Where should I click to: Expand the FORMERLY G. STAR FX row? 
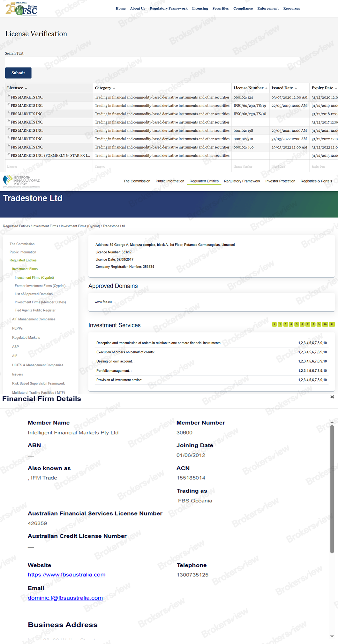coord(9,154)
